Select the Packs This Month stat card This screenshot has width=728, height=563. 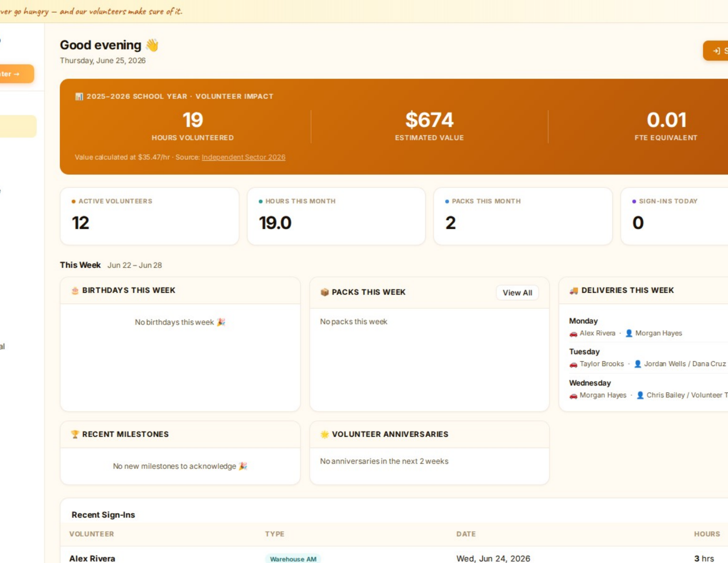[523, 216]
